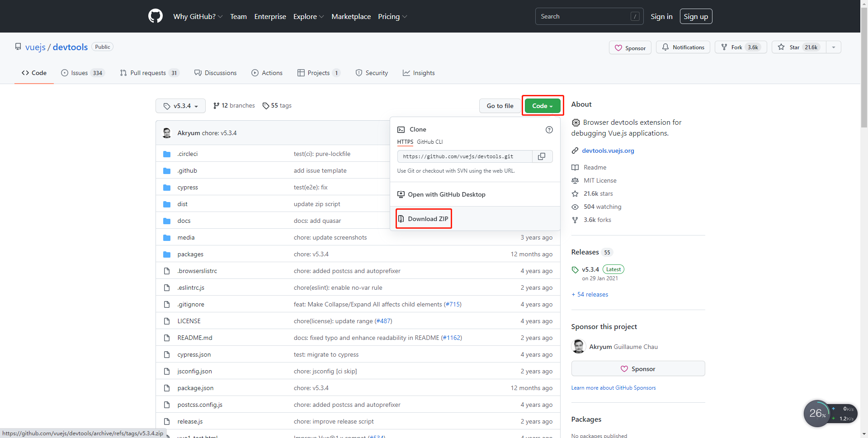Open the .circleci folder icon
The width and height of the screenshot is (868, 438).
167,154
